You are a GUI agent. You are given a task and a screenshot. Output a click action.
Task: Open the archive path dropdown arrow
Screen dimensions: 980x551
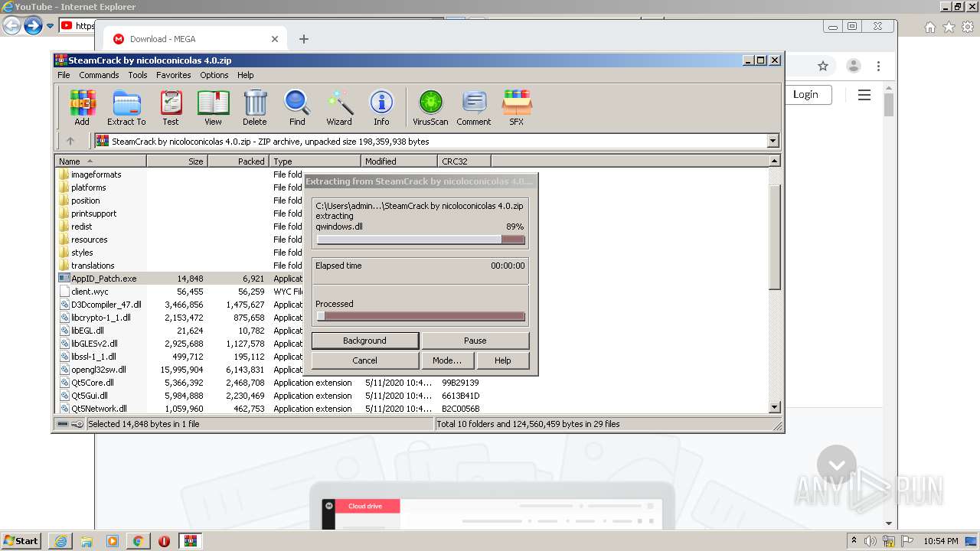point(773,141)
